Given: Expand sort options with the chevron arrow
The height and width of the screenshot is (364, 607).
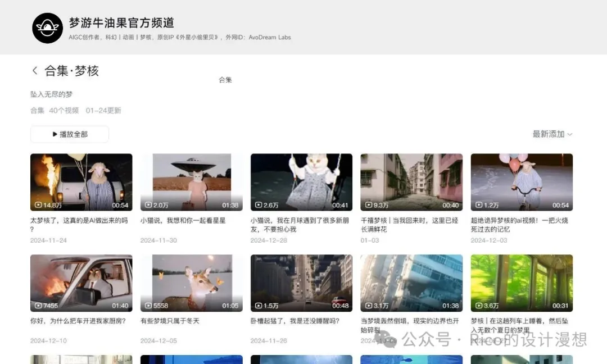Looking at the screenshot, I should 570,134.
